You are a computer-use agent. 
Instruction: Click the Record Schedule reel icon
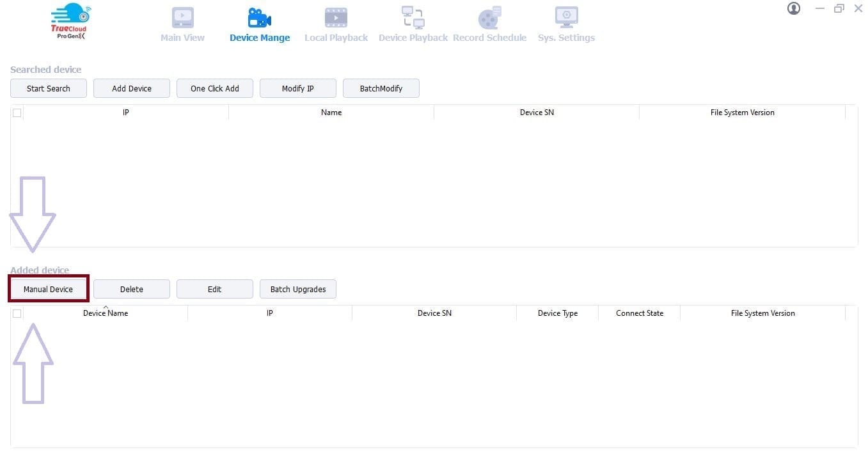pos(489,17)
